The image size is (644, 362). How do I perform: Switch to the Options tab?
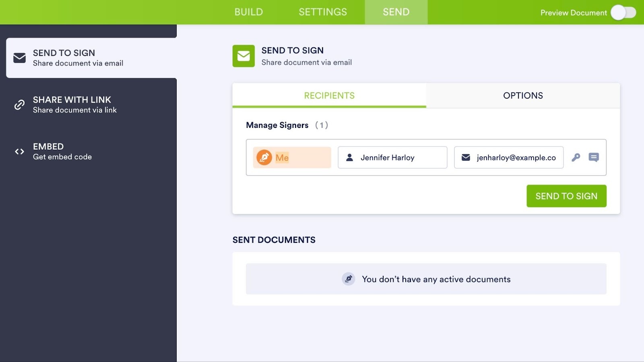point(523,95)
